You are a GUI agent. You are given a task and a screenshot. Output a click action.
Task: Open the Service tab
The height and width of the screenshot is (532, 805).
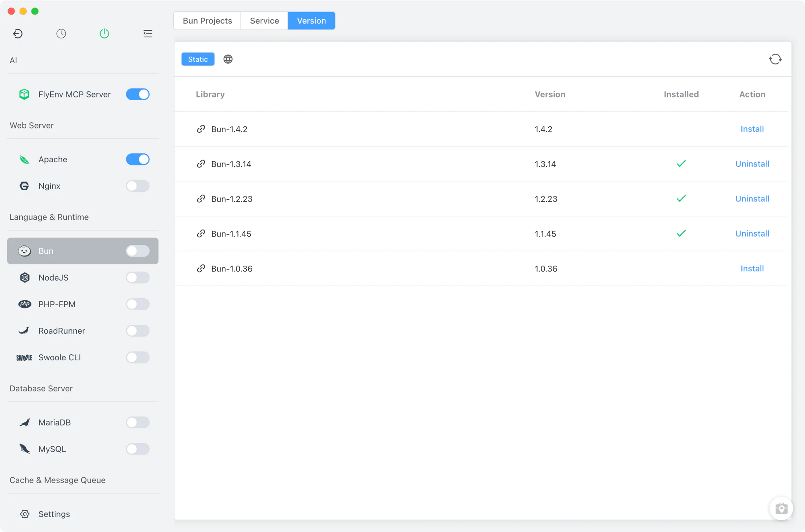(264, 20)
